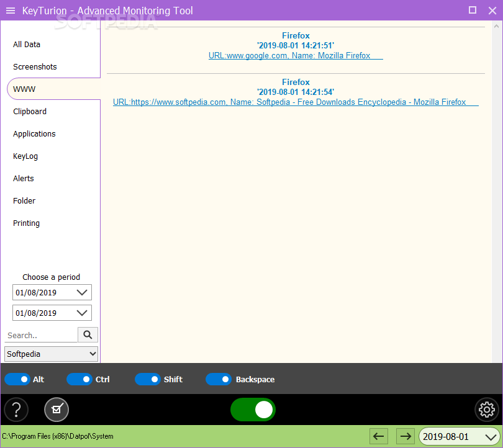Open the Applications category
This screenshot has height=448, width=503.
[34, 134]
